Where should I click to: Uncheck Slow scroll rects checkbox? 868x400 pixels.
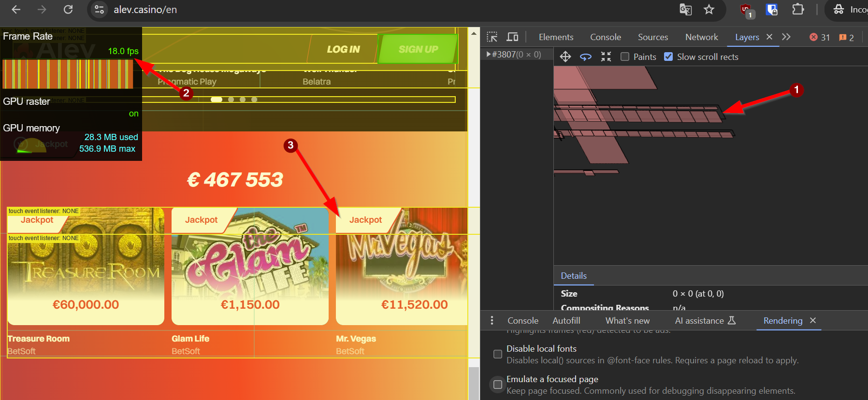[x=668, y=57]
